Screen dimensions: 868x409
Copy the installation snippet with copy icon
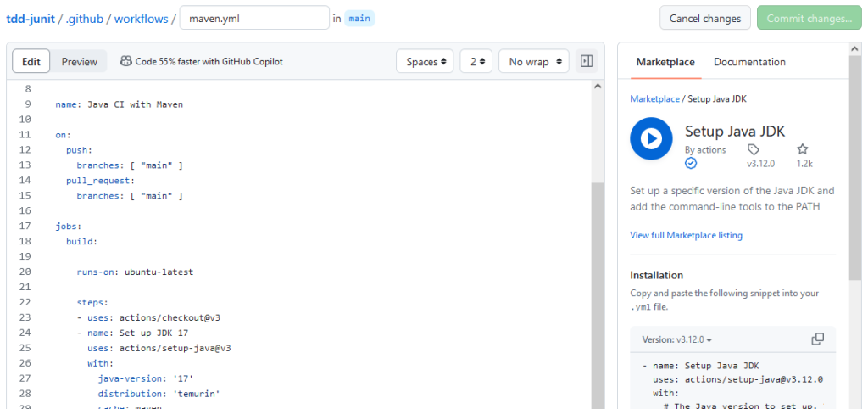[x=817, y=339]
